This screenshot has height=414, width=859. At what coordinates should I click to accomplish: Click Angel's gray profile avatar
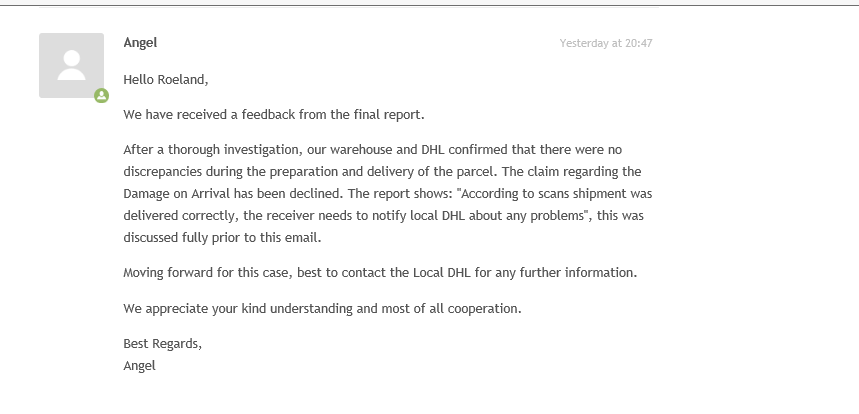(71, 65)
